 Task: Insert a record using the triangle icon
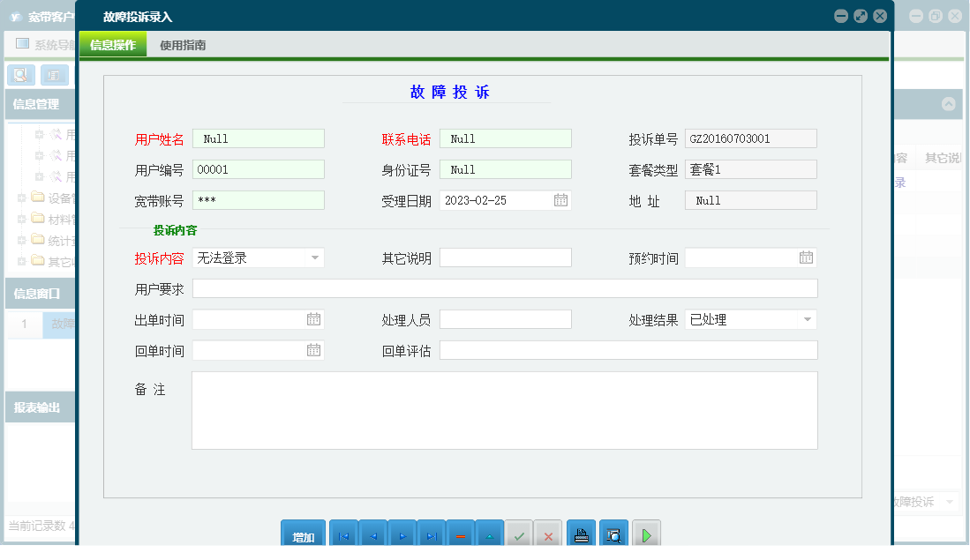click(490, 535)
